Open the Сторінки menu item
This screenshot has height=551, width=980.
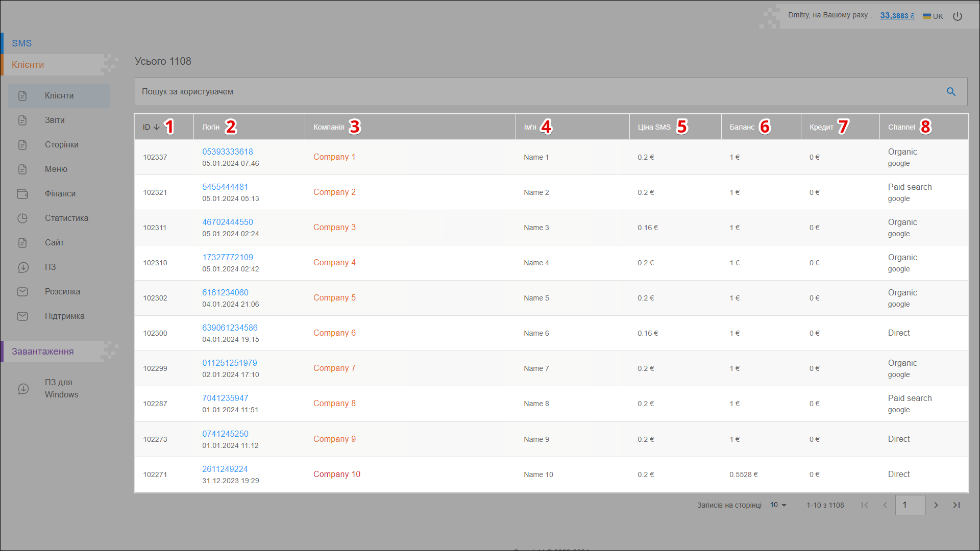tap(61, 145)
